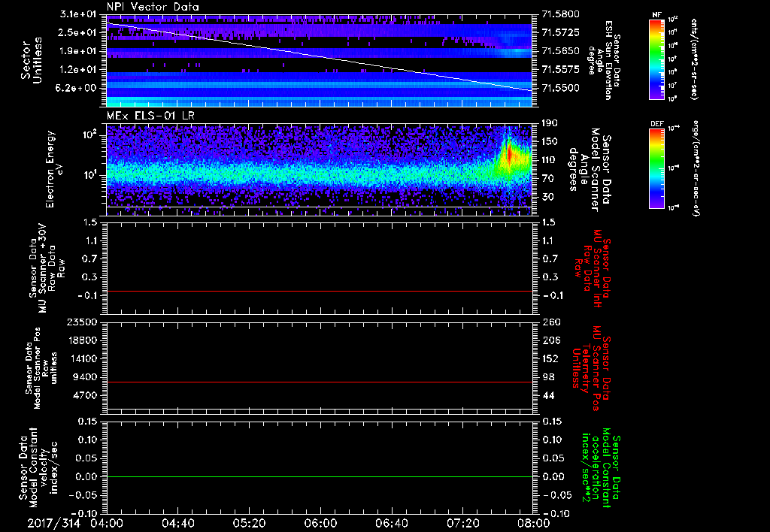This screenshot has height=532, width=770.
Task: Click the DEF color scale bar
Action: tap(657, 167)
